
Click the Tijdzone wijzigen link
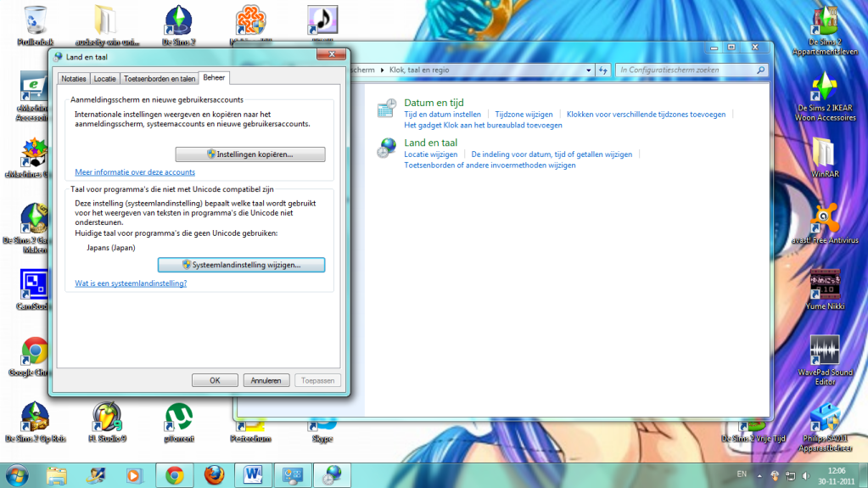click(x=524, y=114)
